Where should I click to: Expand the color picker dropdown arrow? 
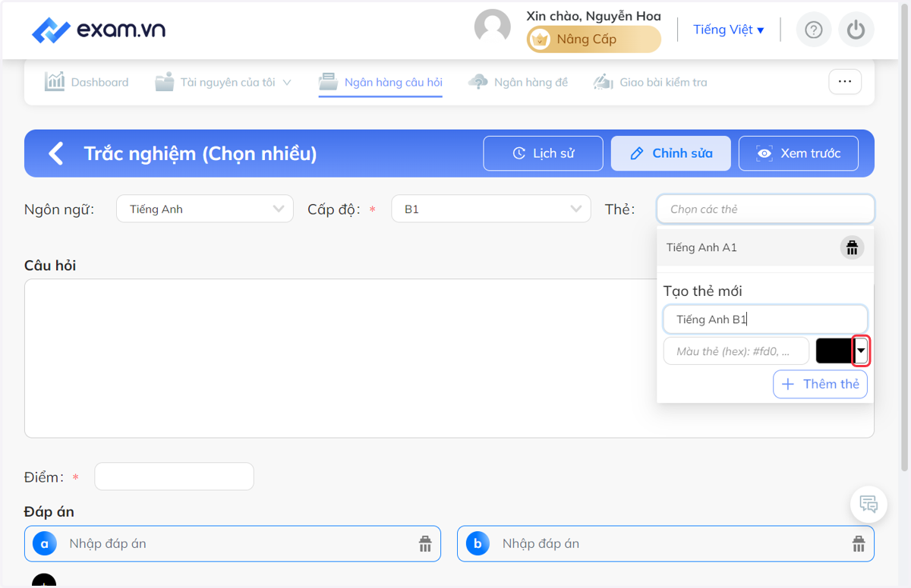(861, 351)
